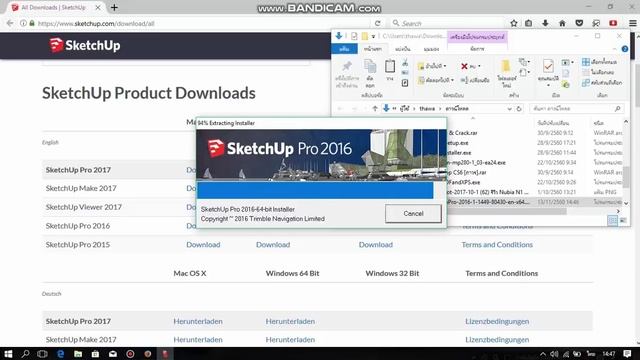Click Invert selection in Explorer ribbon
This screenshot has width=640, height=360.
tap(602, 82)
